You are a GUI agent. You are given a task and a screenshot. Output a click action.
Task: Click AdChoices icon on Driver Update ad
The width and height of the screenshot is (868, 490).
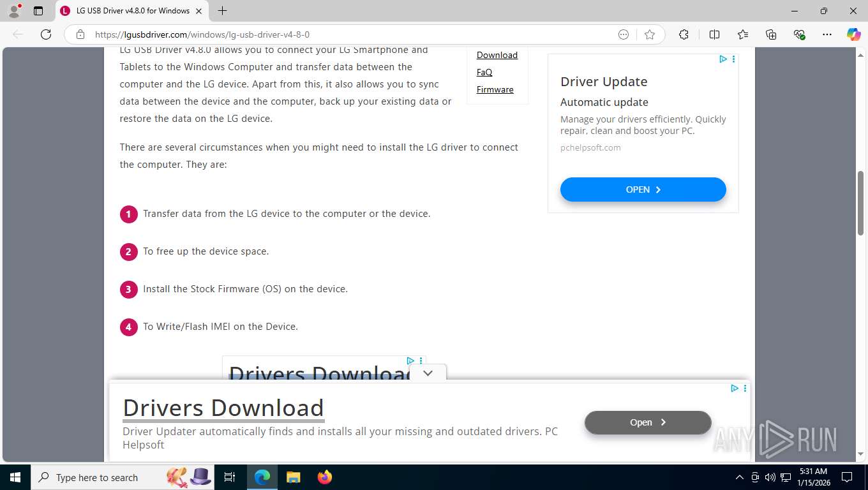pyautogui.click(x=723, y=59)
